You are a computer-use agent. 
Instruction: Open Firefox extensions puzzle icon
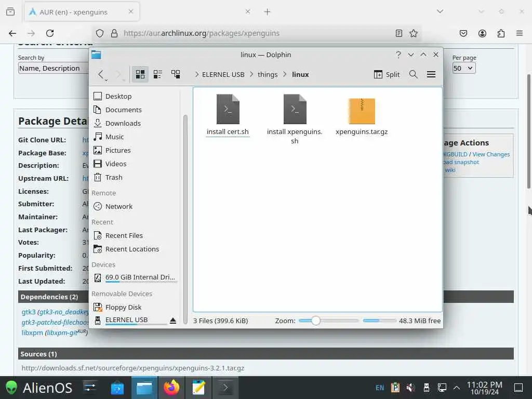point(501,33)
